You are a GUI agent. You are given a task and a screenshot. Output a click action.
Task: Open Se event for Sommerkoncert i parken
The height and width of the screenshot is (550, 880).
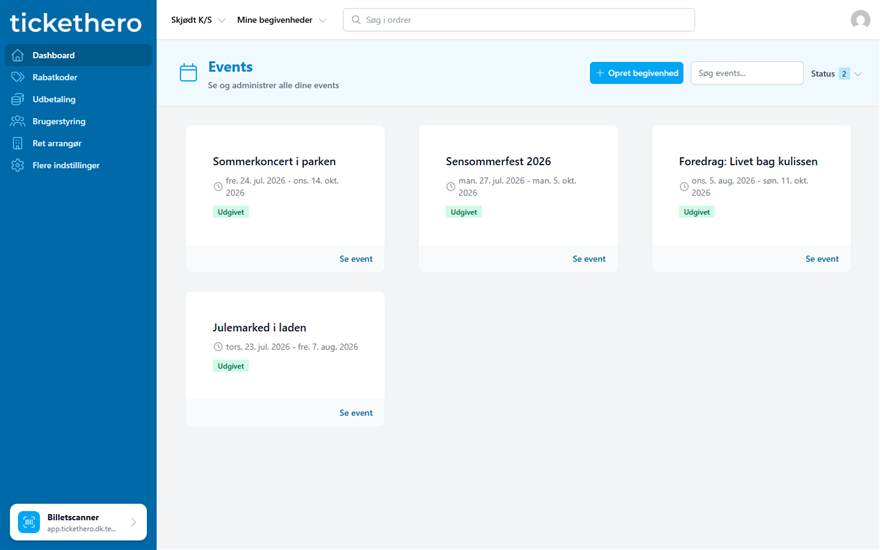pyautogui.click(x=356, y=259)
